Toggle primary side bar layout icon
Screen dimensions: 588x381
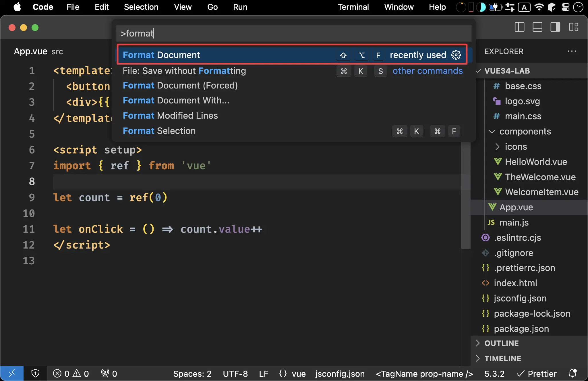point(519,27)
